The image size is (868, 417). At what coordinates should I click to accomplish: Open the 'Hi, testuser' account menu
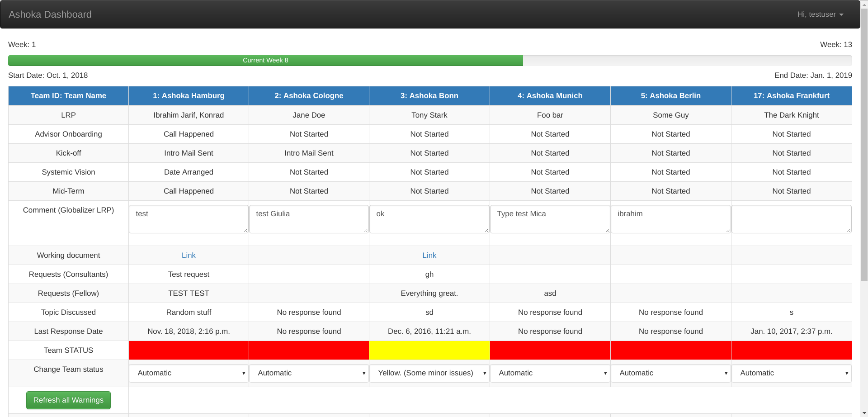point(820,14)
